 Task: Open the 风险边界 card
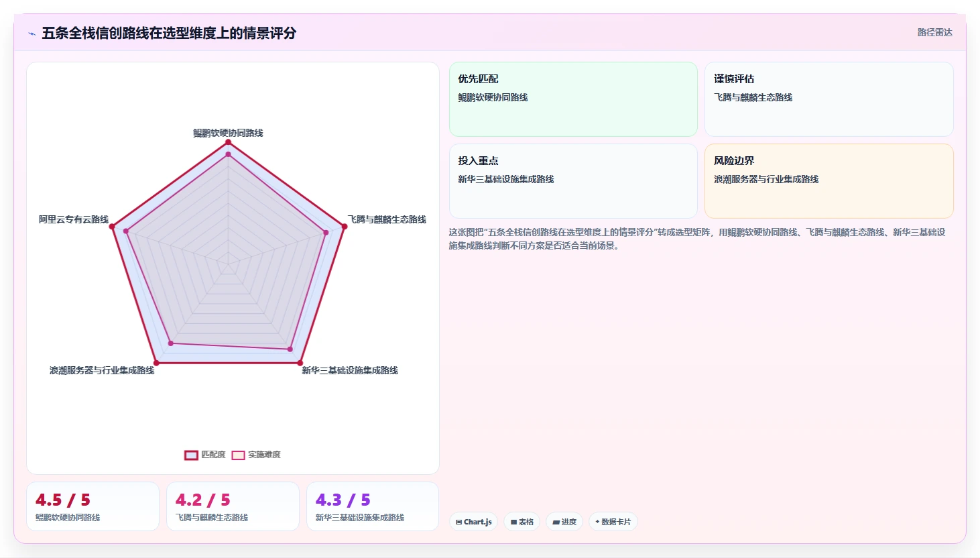click(x=829, y=181)
